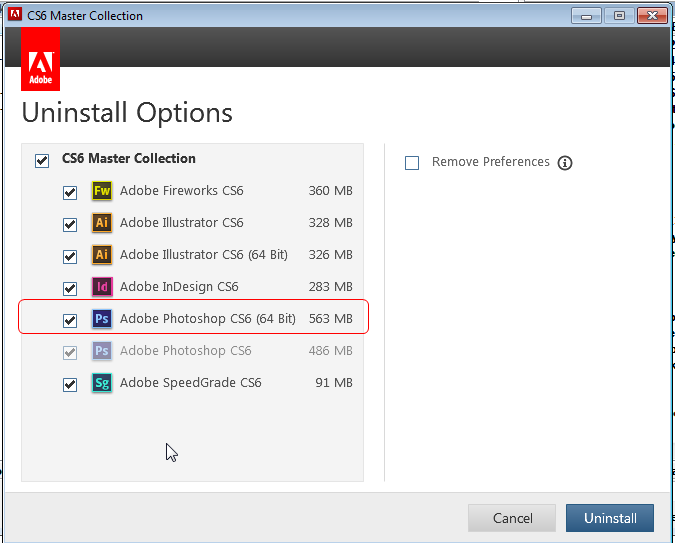Image resolution: width=675 pixels, height=543 pixels.
Task: Uncheck Adobe Fireworks CS6 checkbox
Action: click(70, 192)
